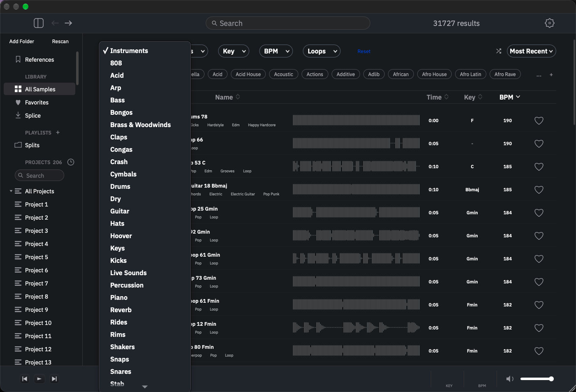Click the Reset filters link
The width and height of the screenshot is (576, 392).
point(364,51)
